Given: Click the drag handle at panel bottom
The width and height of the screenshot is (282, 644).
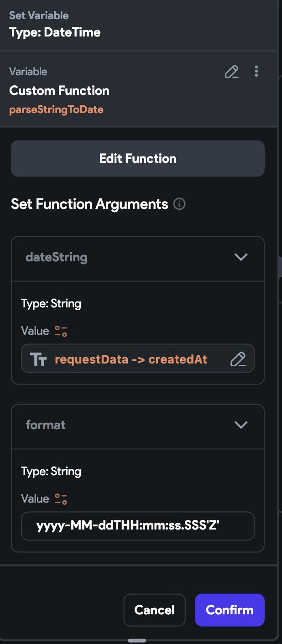Looking at the screenshot, I should coord(137,640).
